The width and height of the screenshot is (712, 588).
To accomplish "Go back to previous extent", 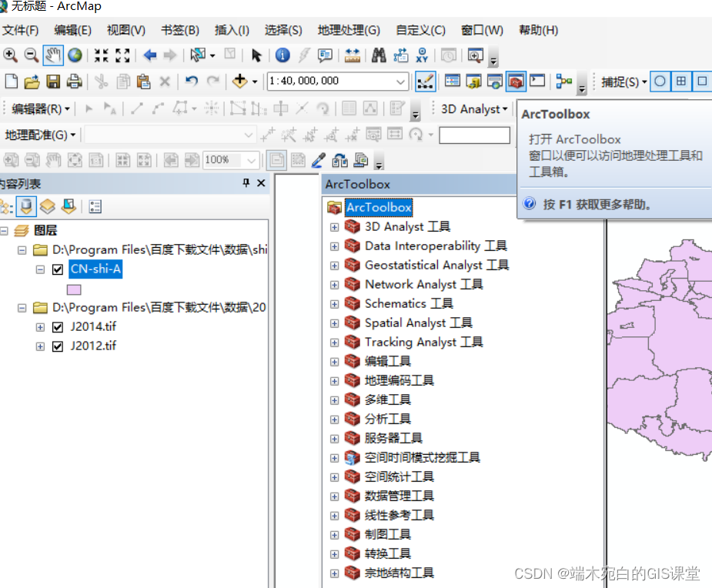I will [149, 55].
